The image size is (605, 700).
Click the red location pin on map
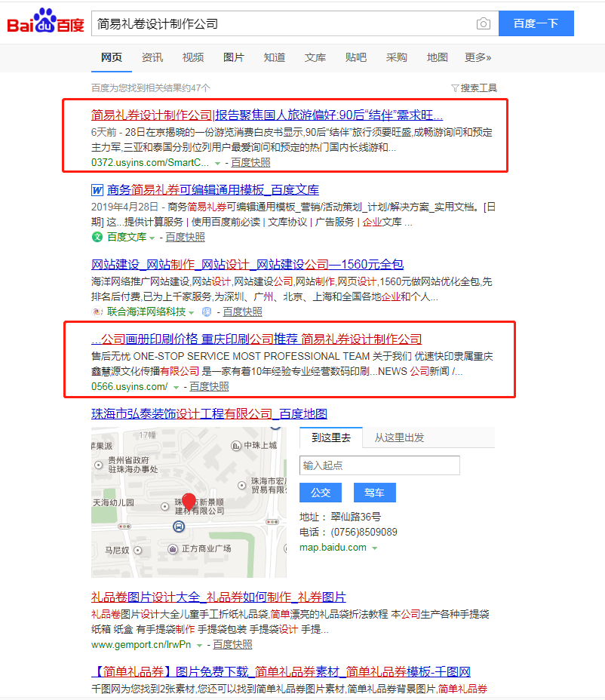(189, 502)
